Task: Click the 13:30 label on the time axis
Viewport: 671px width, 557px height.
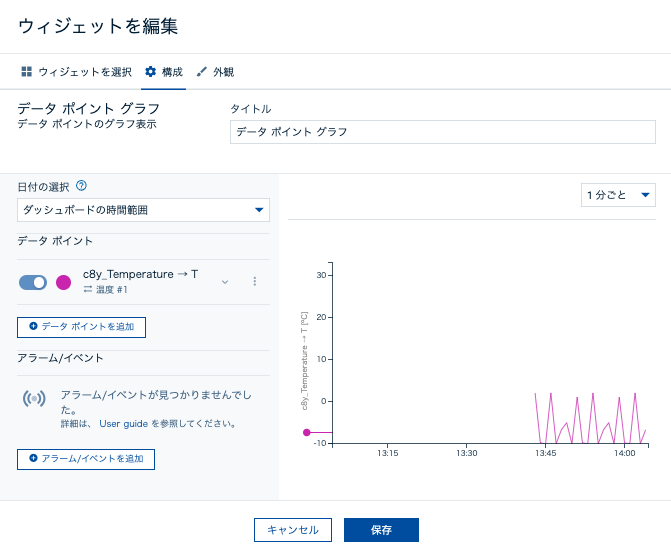Action: tap(466, 453)
